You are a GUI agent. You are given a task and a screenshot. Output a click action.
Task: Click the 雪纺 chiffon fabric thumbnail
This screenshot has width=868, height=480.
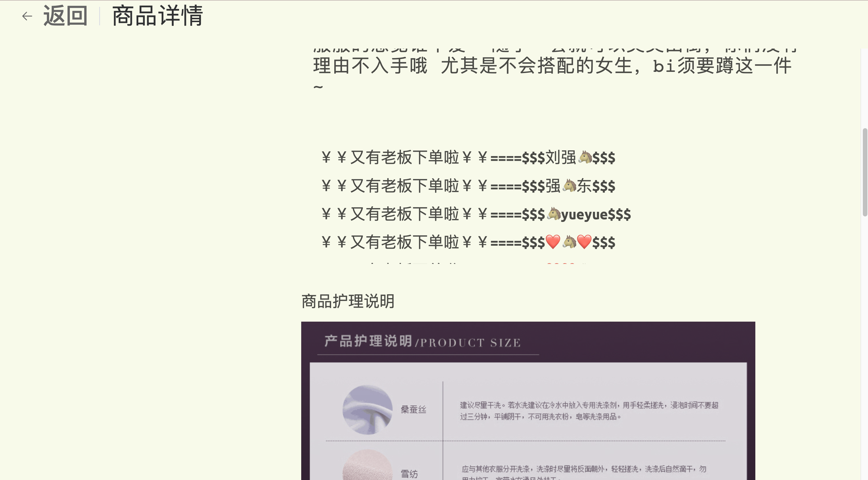367,469
